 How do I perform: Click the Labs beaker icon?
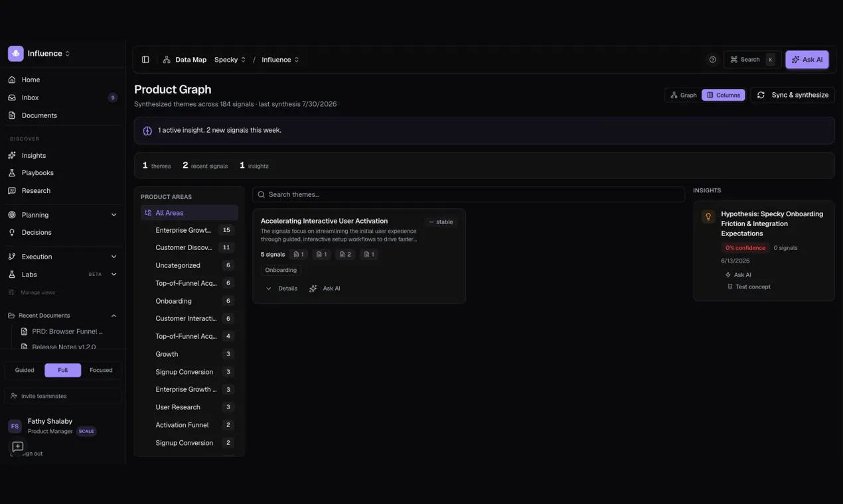12,275
